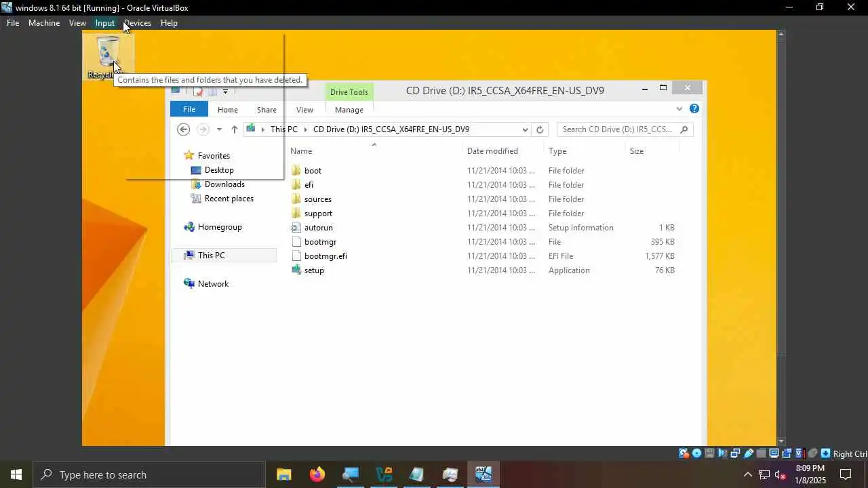The image size is (868, 488).
Task: Open the Windows Start button
Action: coord(16,474)
